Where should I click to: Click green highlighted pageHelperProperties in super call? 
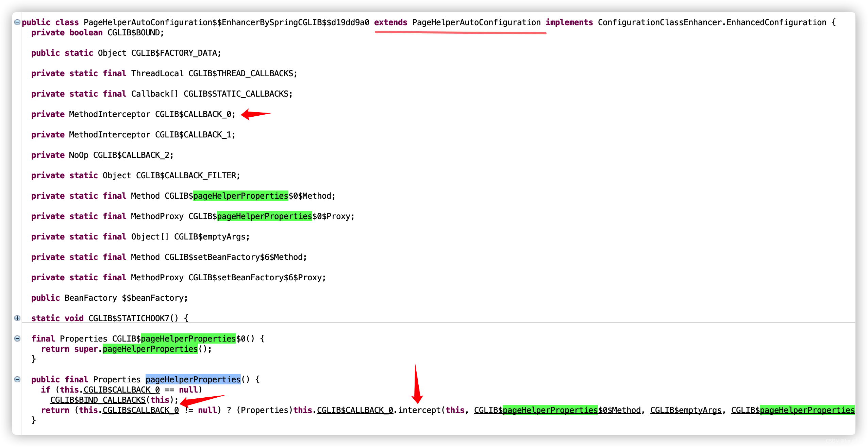click(x=150, y=349)
